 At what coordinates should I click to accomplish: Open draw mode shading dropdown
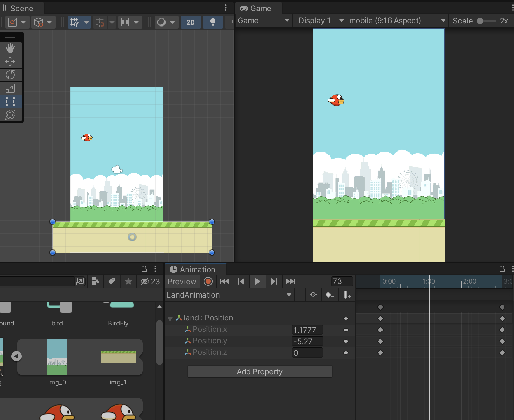click(166, 22)
